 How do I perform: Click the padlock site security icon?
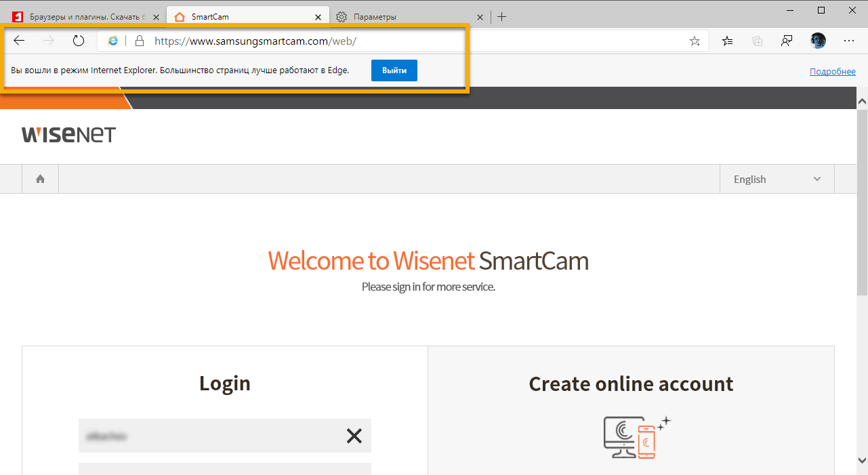(x=140, y=41)
